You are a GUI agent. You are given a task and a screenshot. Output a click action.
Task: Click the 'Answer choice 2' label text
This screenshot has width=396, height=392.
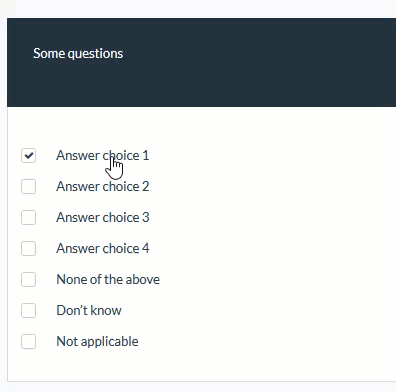click(103, 187)
